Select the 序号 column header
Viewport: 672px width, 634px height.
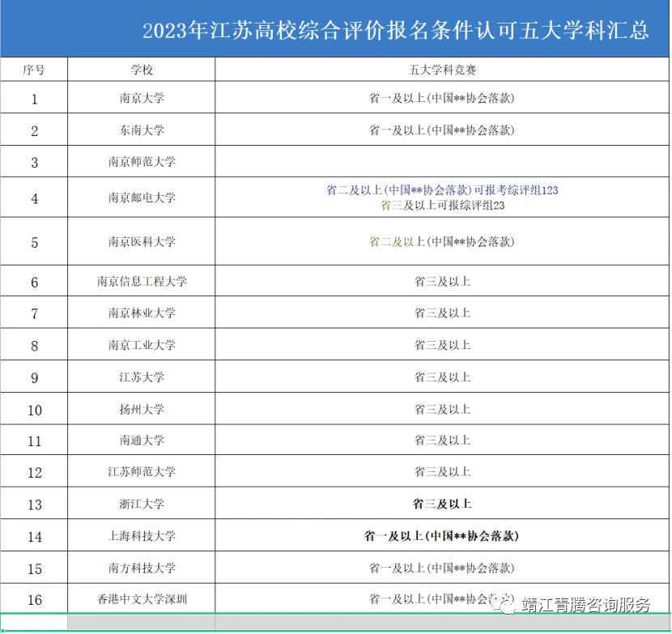click(34, 70)
